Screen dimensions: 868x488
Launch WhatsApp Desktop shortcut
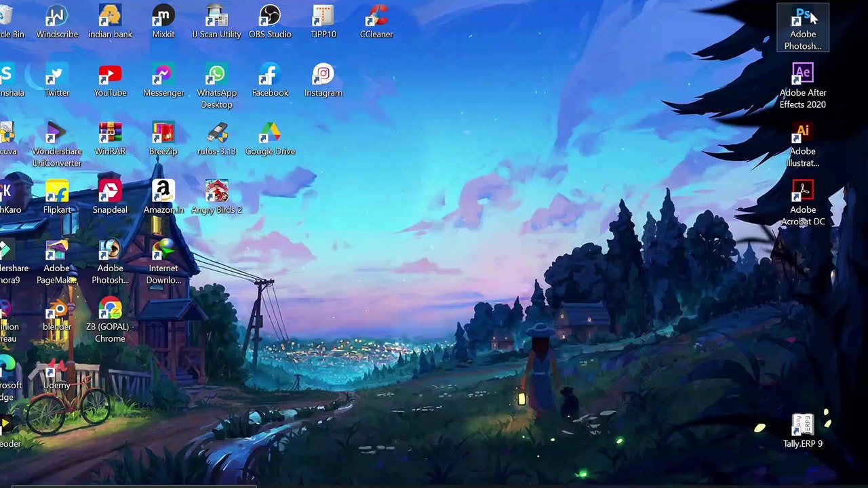click(216, 87)
